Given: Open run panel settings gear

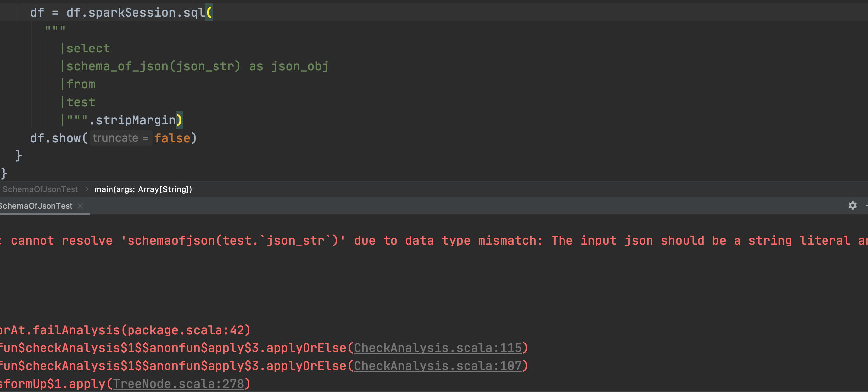Looking at the screenshot, I should click(852, 205).
